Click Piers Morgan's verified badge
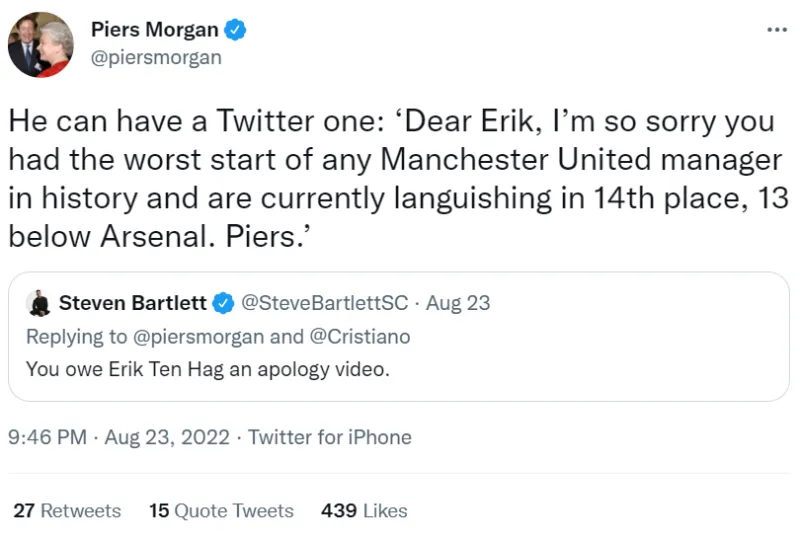This screenshot has height=543, width=800. [x=235, y=30]
